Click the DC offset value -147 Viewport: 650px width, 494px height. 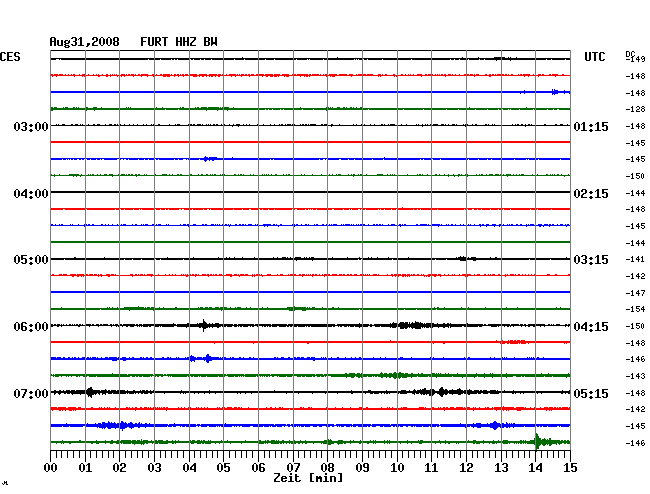pos(635,293)
